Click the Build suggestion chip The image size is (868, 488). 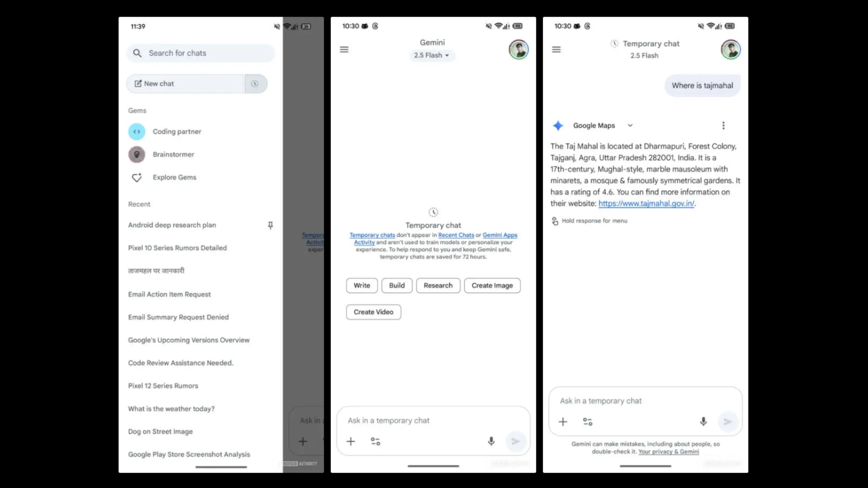397,286
